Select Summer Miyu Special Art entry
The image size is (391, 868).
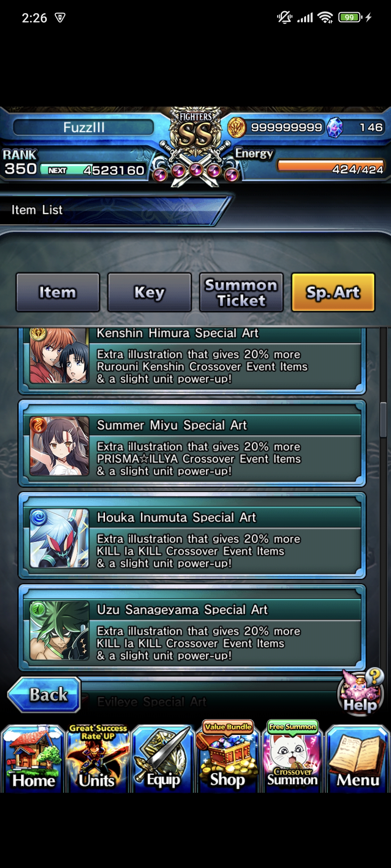click(x=192, y=443)
